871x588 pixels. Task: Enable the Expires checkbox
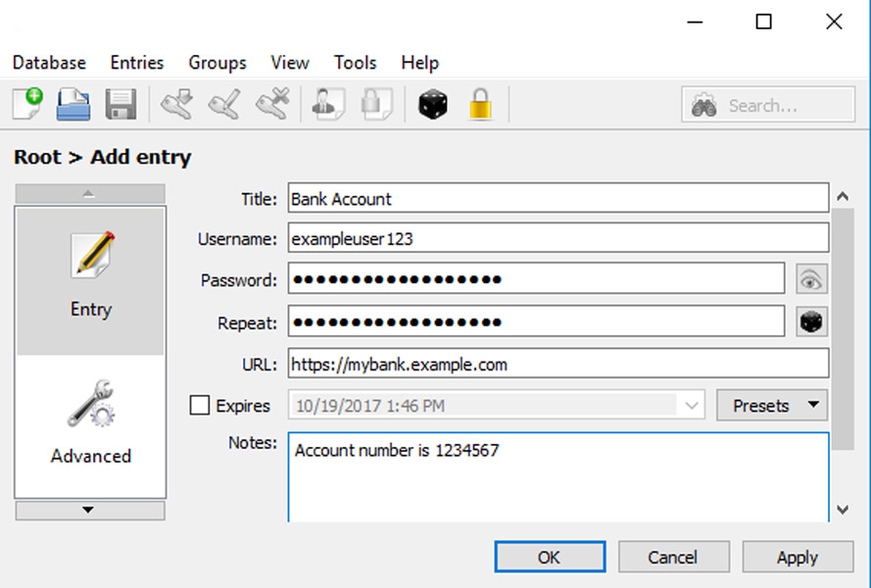200,405
